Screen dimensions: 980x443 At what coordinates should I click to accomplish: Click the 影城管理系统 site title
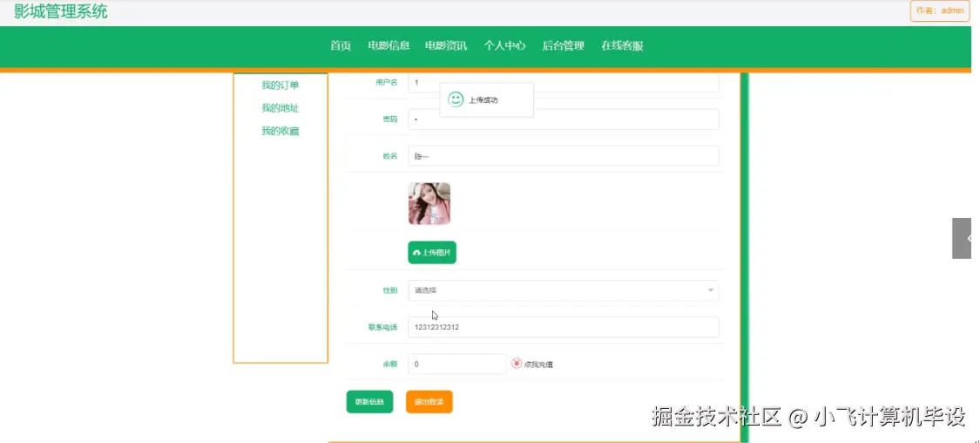(61, 11)
